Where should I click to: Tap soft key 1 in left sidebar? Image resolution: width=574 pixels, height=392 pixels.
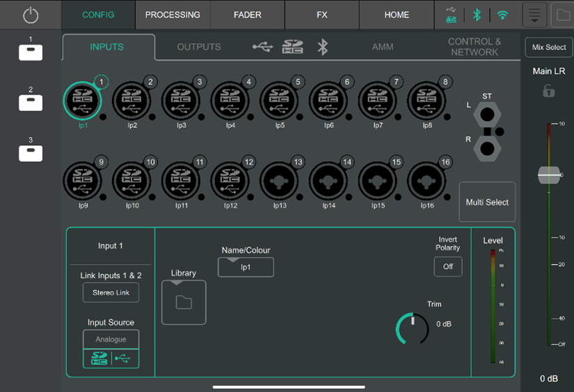(x=31, y=52)
